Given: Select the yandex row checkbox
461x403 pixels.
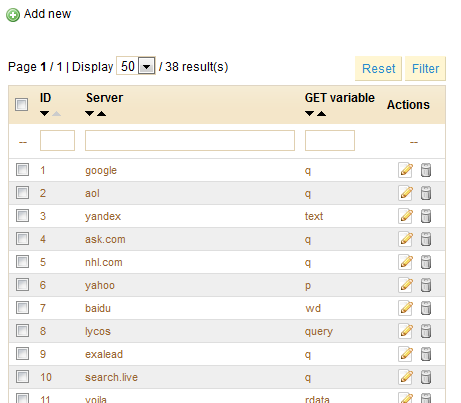Looking at the screenshot, I should (22, 215).
